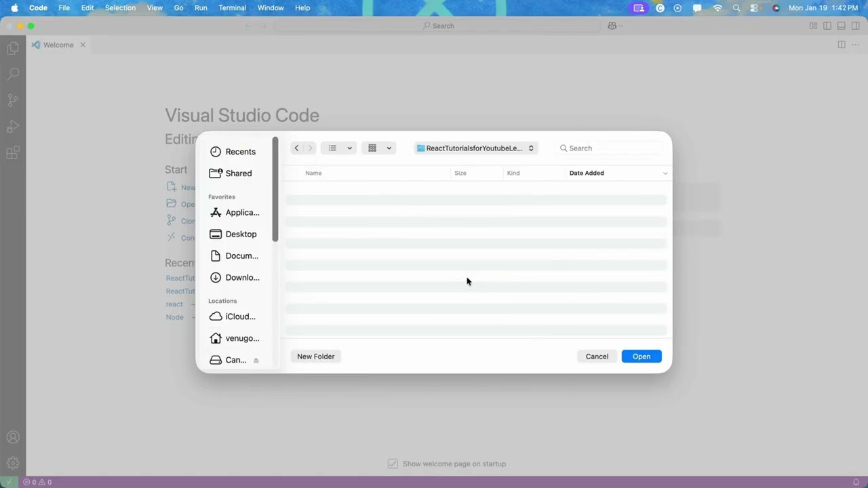Select the Welcome tab
This screenshot has width=868, height=488.
[58, 45]
